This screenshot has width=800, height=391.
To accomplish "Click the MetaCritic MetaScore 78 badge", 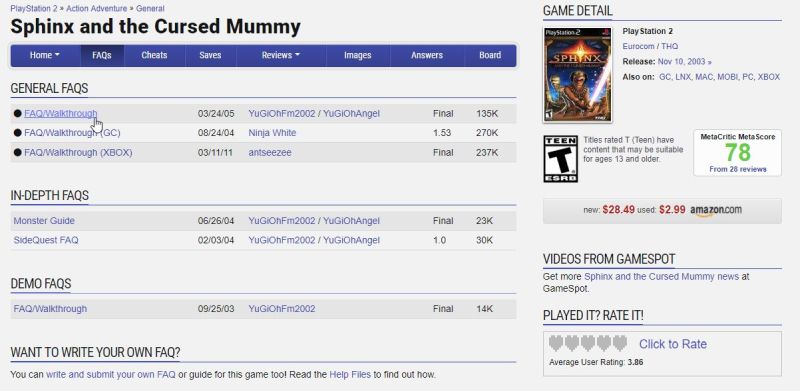I will click(x=737, y=153).
